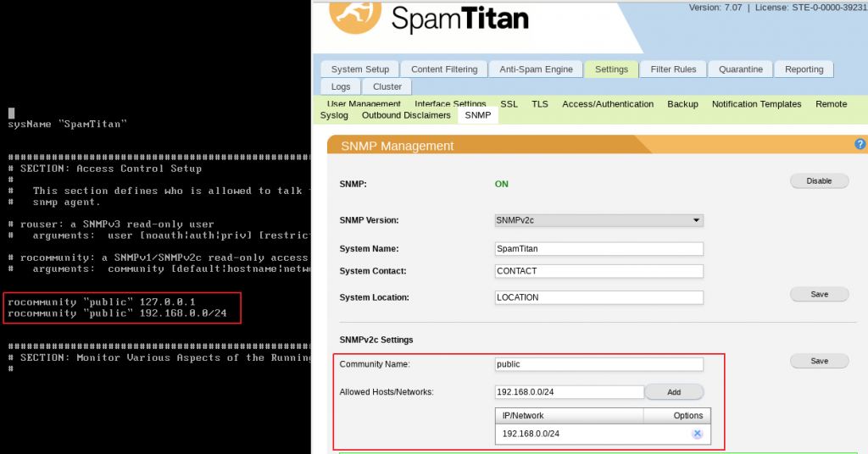This screenshot has height=454, width=868.
Task: Disable SNMP with the Disable button
Action: 819,180
